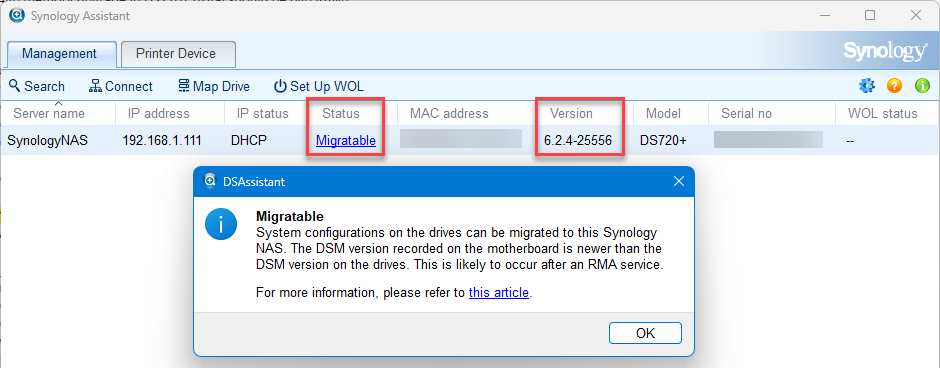Close the DSAssistant dialog
This screenshot has height=368, width=940.
coord(679,182)
